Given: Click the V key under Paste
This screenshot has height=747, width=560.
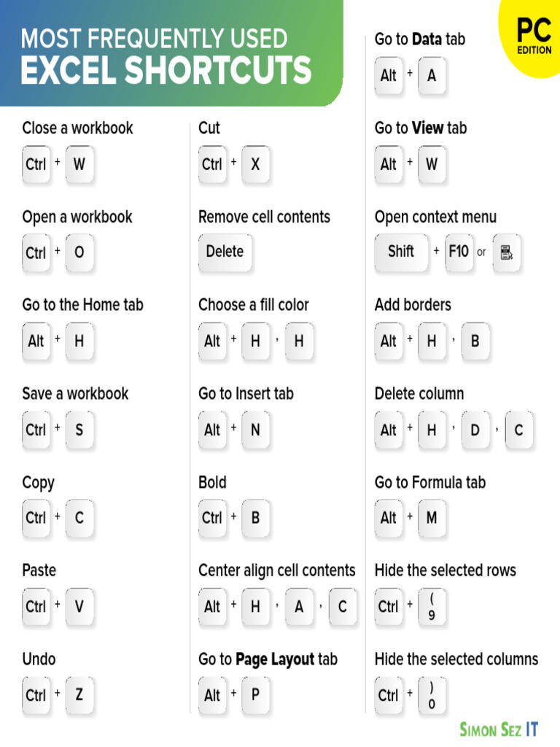Looking at the screenshot, I should click(79, 607).
